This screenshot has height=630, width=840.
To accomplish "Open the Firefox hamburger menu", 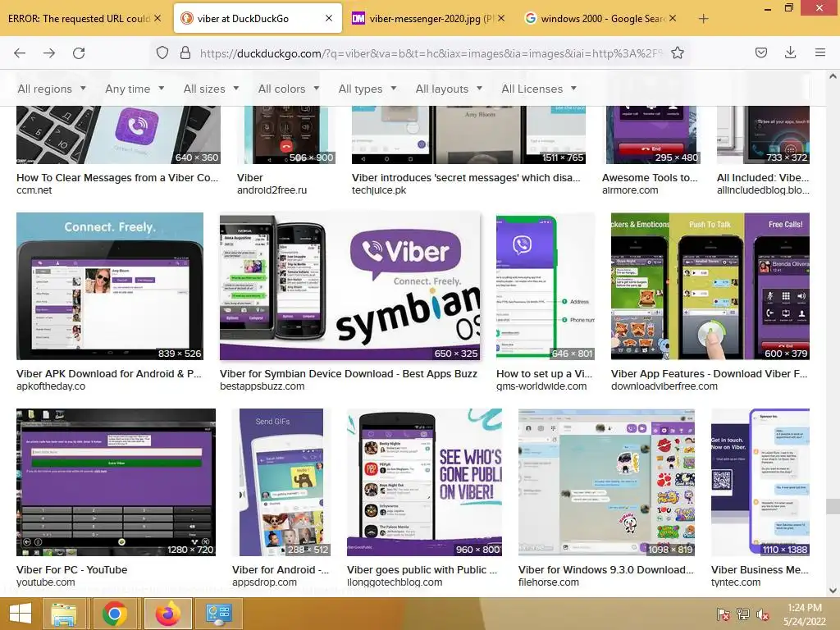I will 820,52.
